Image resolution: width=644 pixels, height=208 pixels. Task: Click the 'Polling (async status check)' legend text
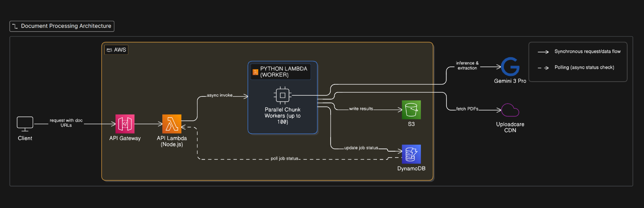pyautogui.click(x=584, y=68)
